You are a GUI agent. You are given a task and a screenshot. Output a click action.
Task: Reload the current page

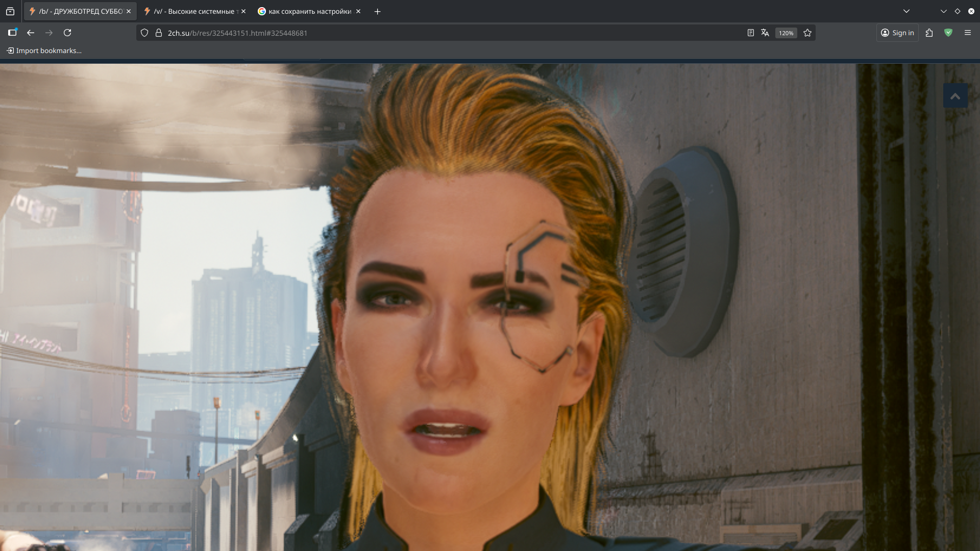coord(67,33)
